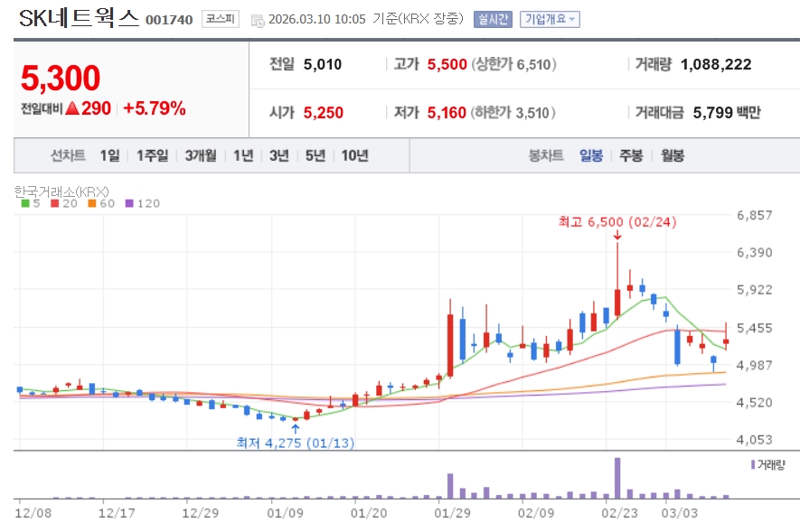This screenshot has height=532, width=800.
Task: Click the large volume bar at 01/29
Action: click(x=450, y=486)
